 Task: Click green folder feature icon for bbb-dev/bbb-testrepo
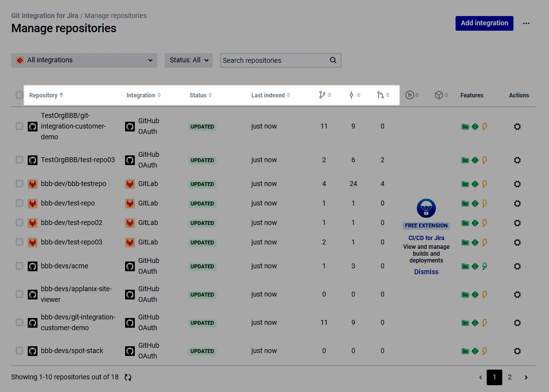(x=465, y=184)
